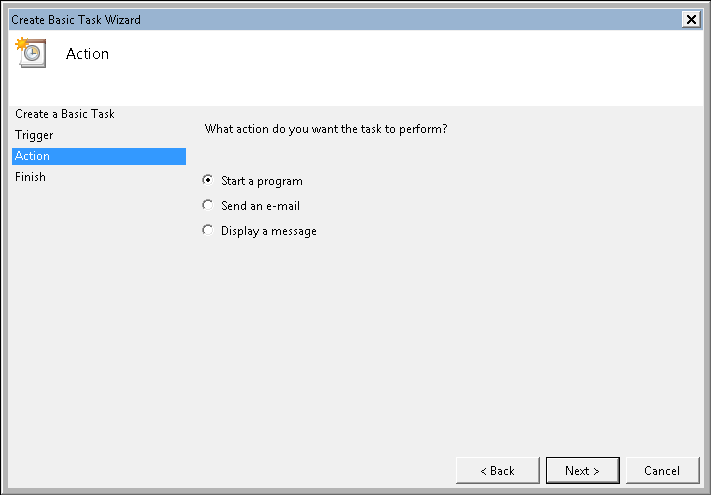
Task: Click the Task Scheduler clock icon
Action: (x=31, y=53)
